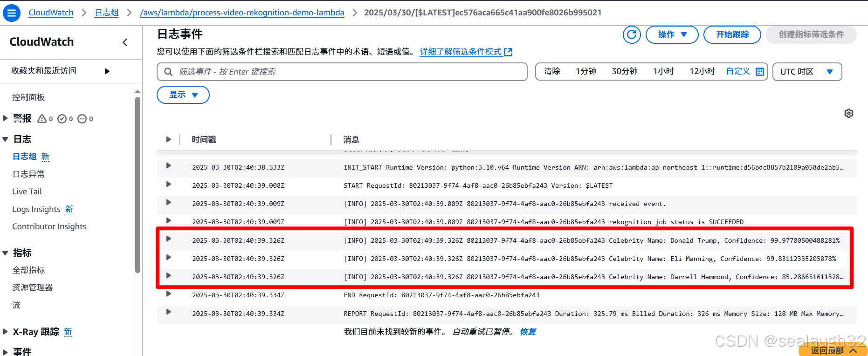Open 流 in the sidebar
Viewport: 868px width, 356px height.
[x=16, y=305]
